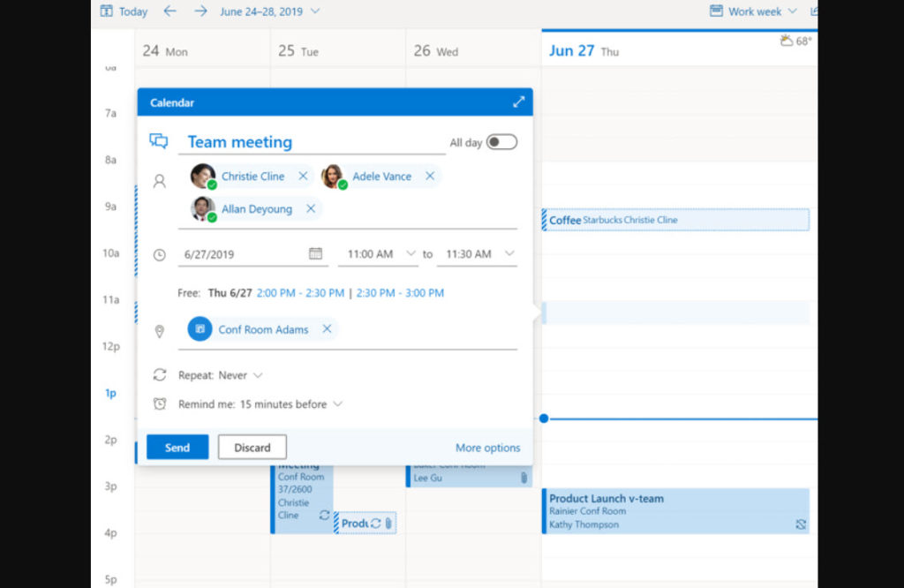
Task: Enable the All day toggle
Action: (500, 141)
